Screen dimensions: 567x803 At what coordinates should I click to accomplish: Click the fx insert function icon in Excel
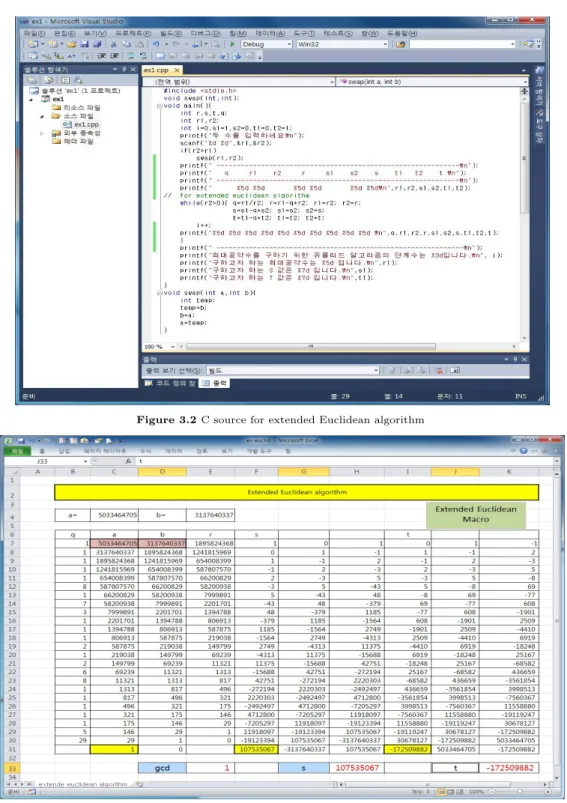[129, 461]
